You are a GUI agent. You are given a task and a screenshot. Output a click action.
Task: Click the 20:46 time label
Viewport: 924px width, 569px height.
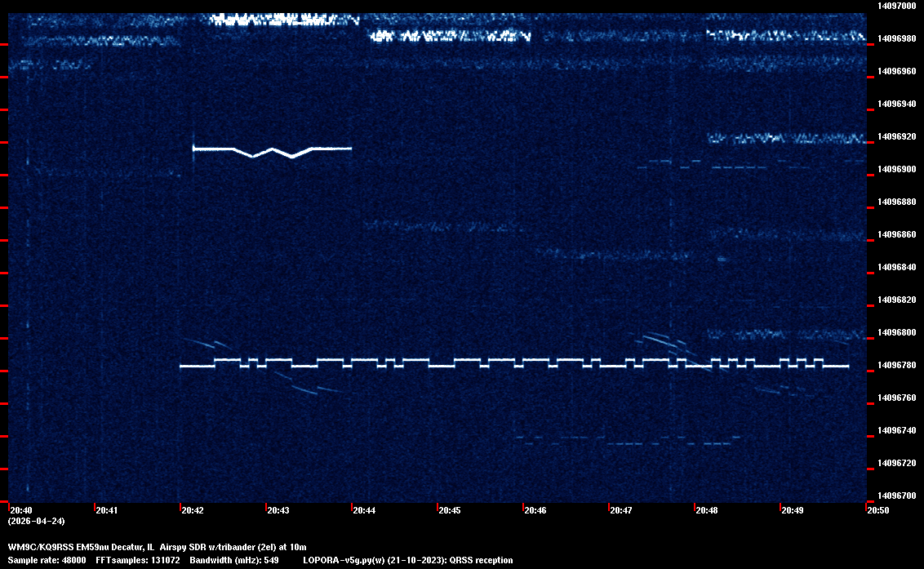(535, 510)
